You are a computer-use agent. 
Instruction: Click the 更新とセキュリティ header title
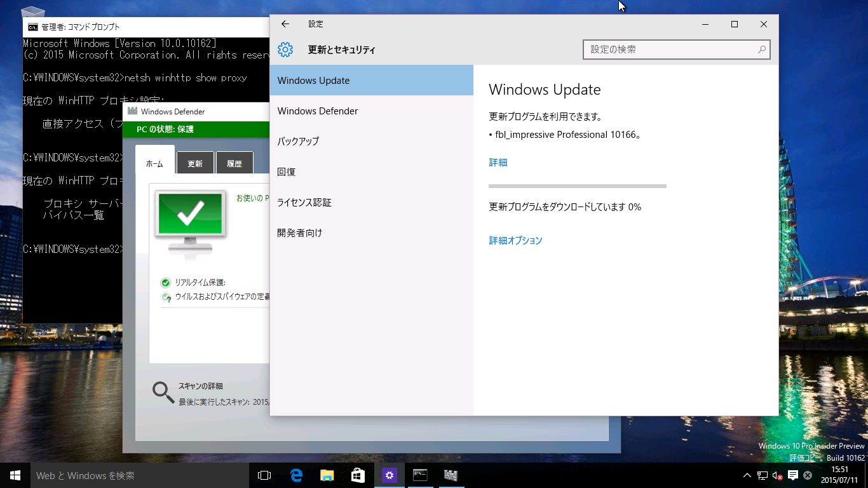(x=342, y=50)
